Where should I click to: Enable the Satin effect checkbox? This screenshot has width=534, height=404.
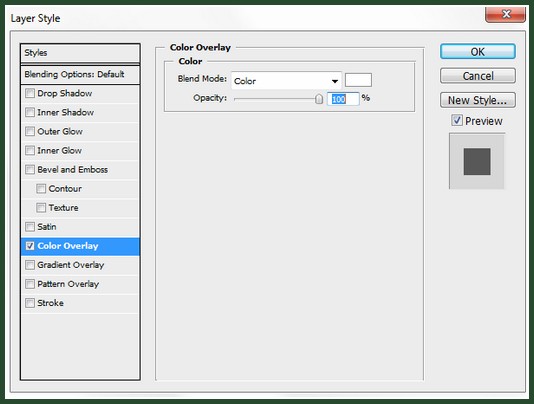pyautogui.click(x=30, y=227)
